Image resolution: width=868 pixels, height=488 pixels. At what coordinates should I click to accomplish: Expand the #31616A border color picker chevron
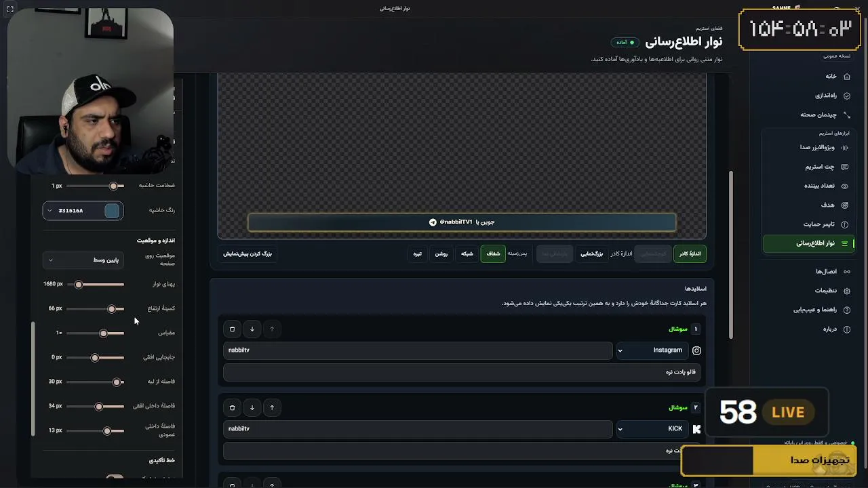pyautogui.click(x=50, y=211)
